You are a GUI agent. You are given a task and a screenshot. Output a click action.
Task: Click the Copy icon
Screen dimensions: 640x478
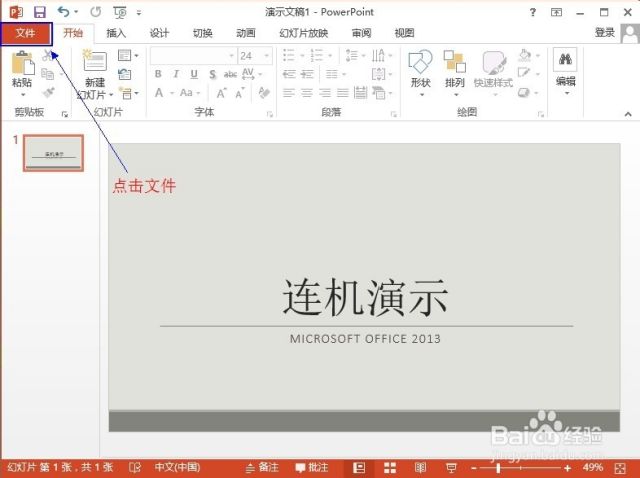[x=48, y=74]
